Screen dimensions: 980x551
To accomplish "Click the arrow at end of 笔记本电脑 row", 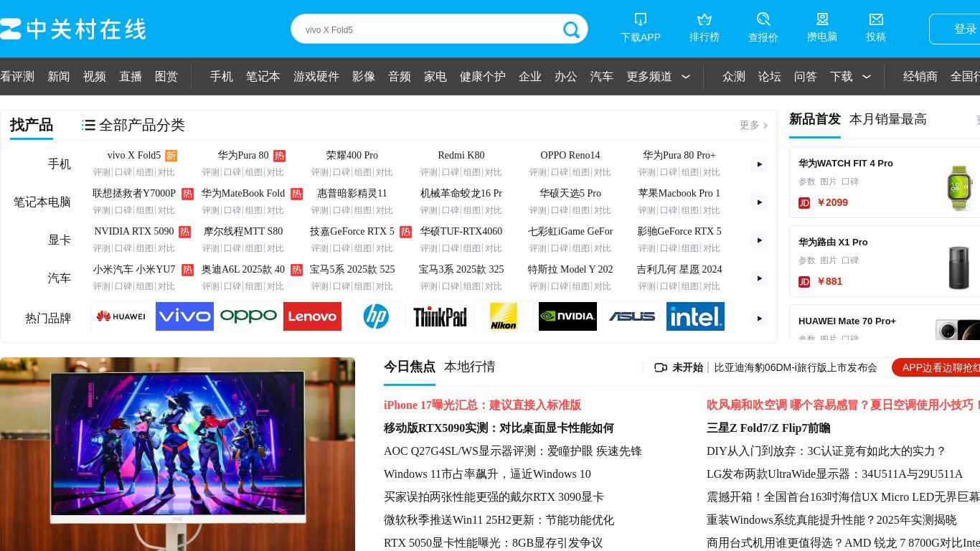I will click(x=759, y=202).
